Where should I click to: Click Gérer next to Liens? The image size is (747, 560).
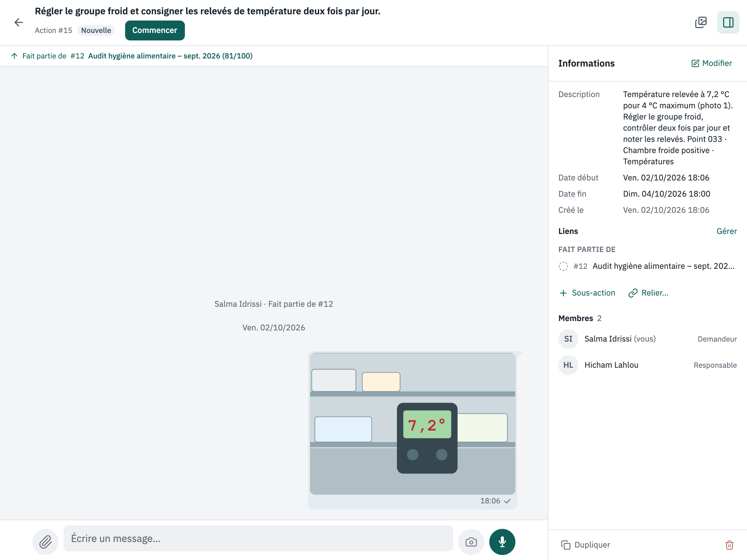[726, 231]
